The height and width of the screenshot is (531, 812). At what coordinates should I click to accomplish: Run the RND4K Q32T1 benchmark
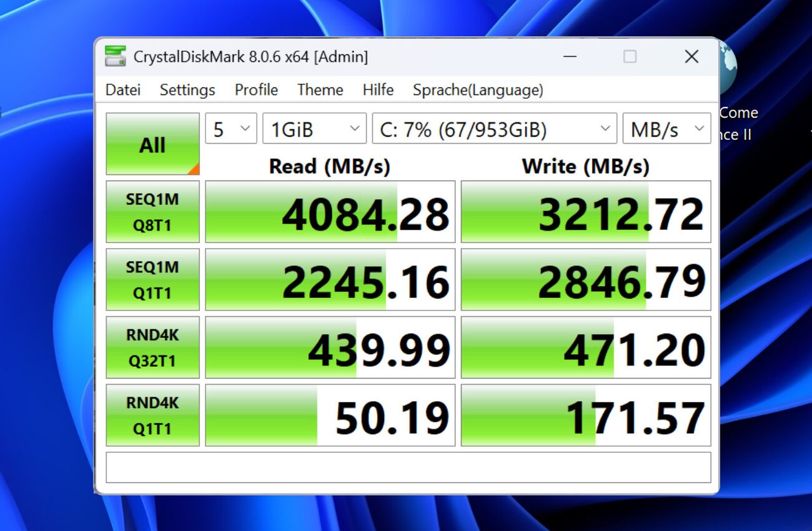coord(152,347)
